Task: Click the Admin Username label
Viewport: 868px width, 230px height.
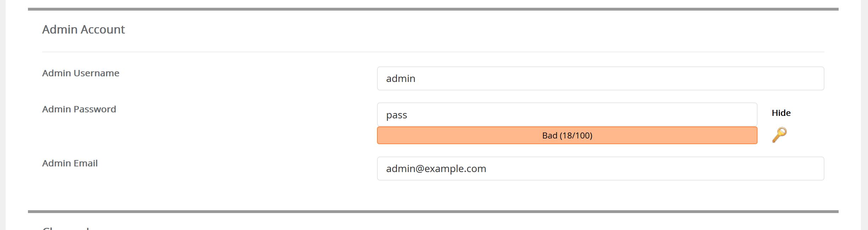Action: click(81, 73)
